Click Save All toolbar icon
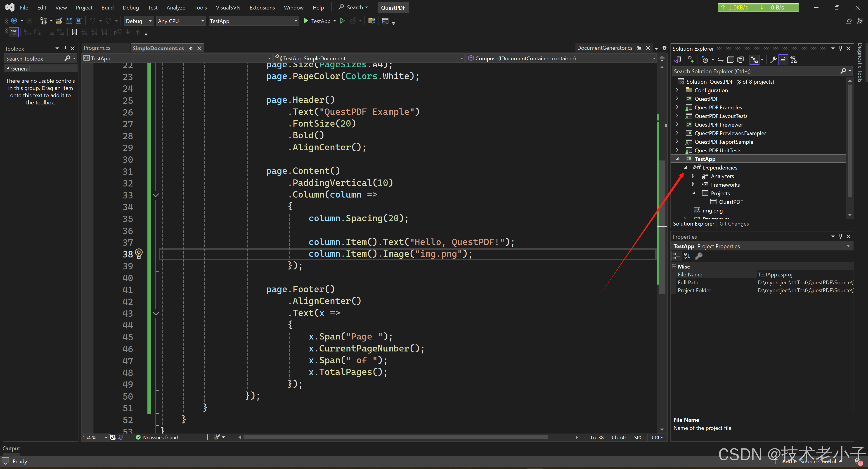Screen dimensions: 868x469 78,21
